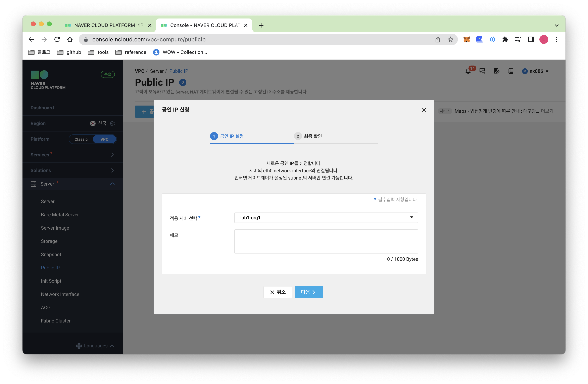Open the chat support icon
588x384 pixels.
(482, 71)
